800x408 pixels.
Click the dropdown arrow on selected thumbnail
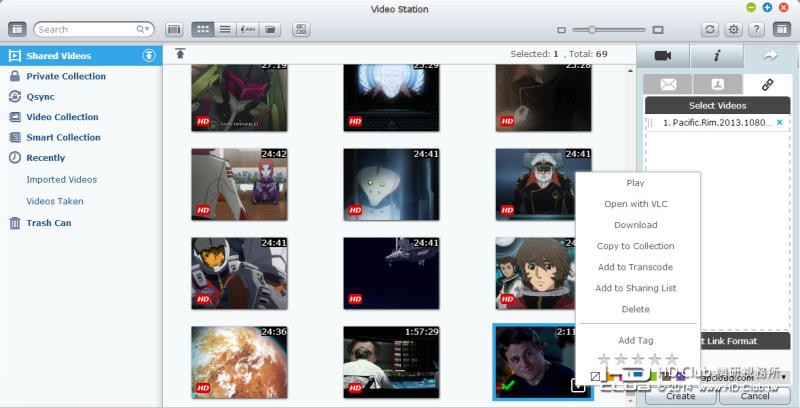[578, 386]
